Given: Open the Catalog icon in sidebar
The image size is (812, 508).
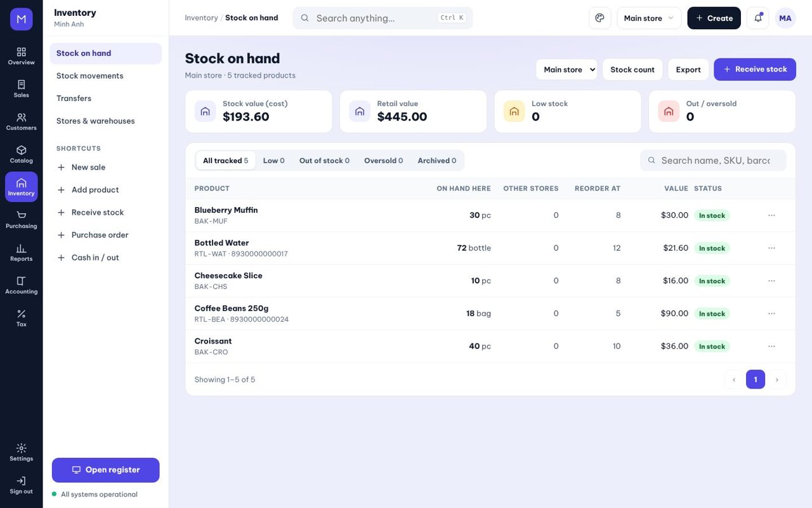Looking at the screenshot, I should point(21,154).
